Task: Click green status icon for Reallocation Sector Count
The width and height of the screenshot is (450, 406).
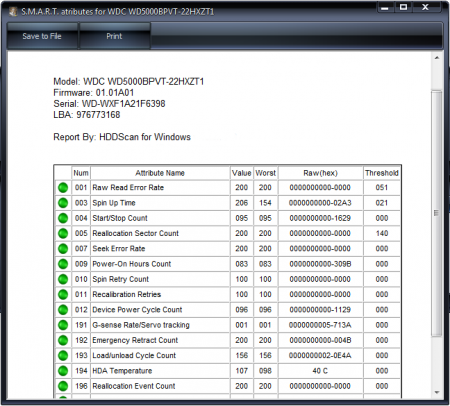Action: click(63, 233)
